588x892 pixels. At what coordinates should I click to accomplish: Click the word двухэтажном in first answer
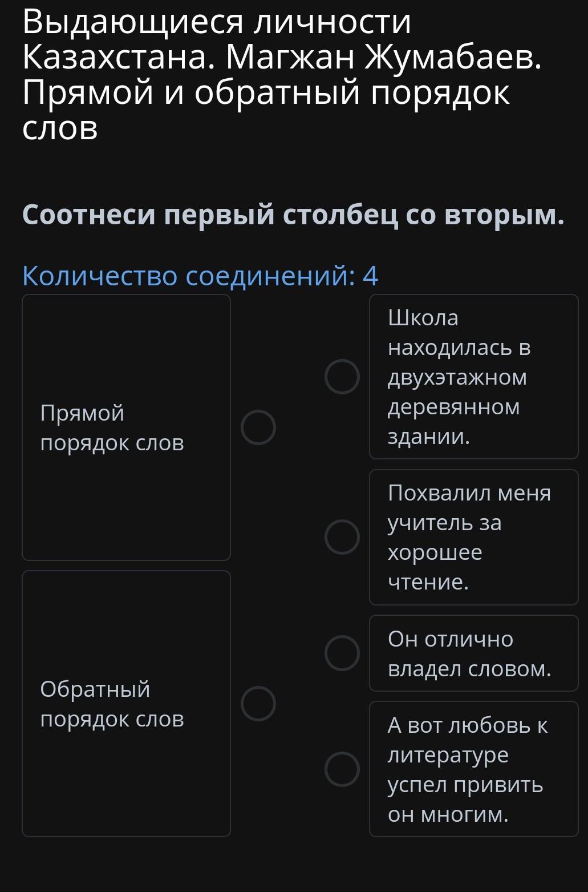(x=457, y=377)
